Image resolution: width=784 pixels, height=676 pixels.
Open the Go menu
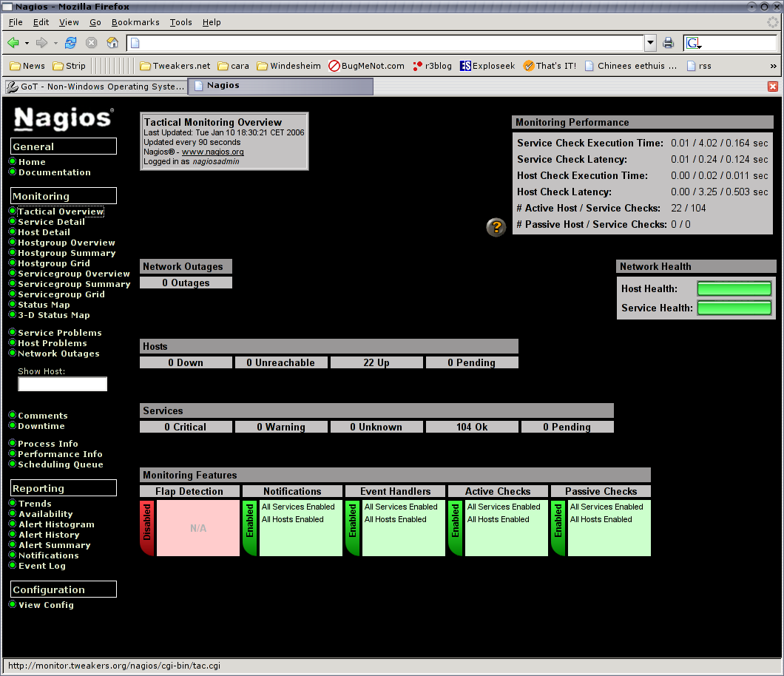pyautogui.click(x=95, y=22)
